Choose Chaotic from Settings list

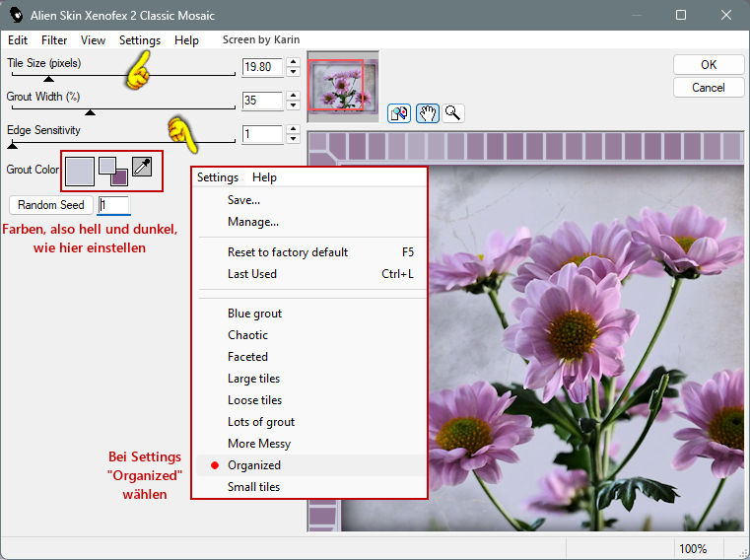[247, 335]
